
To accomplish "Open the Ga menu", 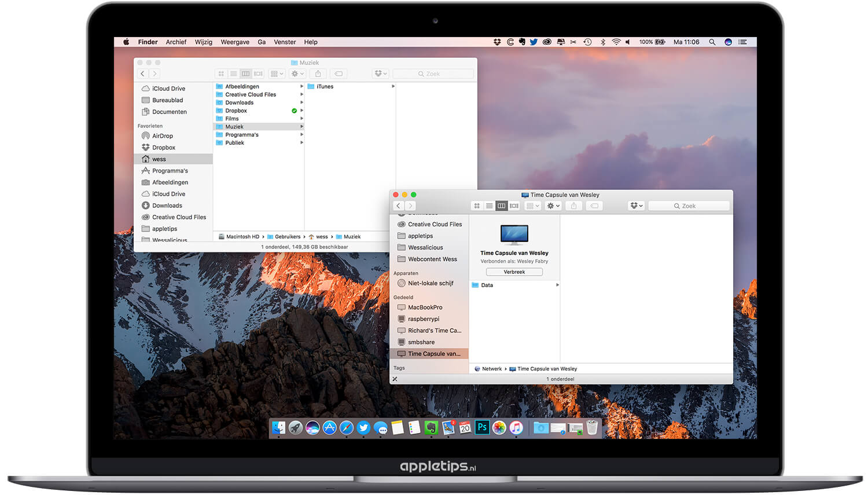I will coord(262,42).
